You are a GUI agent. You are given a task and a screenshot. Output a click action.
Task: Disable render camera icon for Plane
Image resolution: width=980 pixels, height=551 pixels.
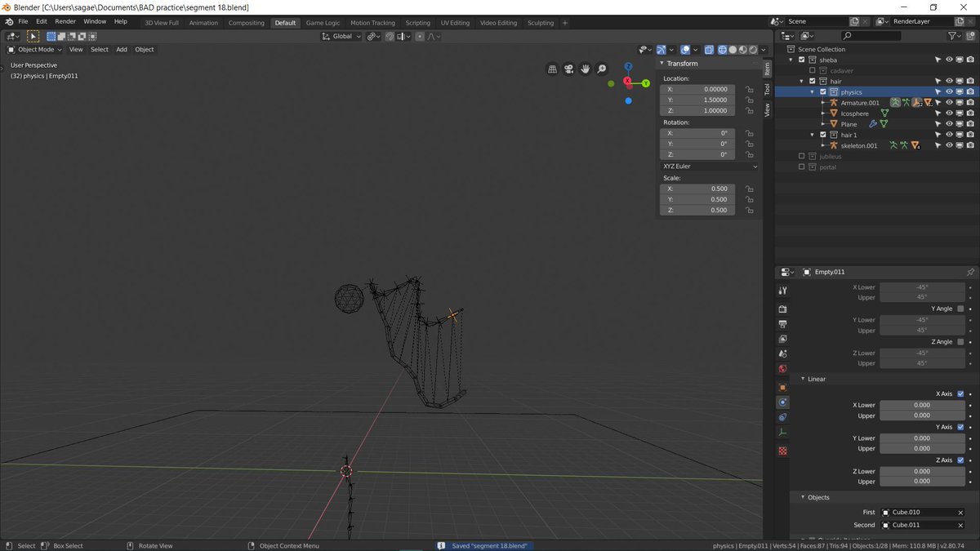click(969, 124)
